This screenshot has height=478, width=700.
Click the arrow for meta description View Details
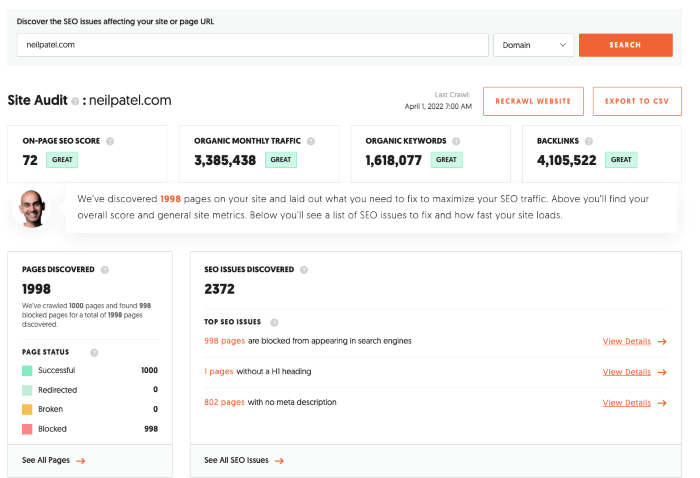click(x=662, y=403)
